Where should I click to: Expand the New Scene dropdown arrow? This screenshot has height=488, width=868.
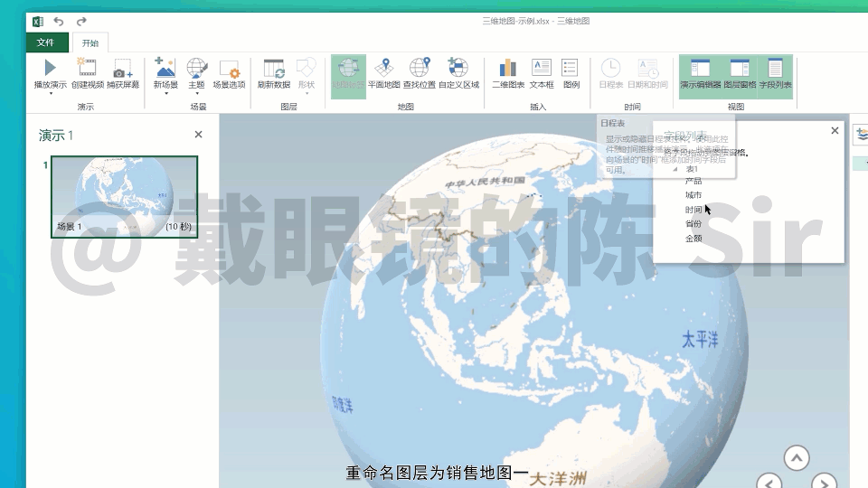[166, 93]
